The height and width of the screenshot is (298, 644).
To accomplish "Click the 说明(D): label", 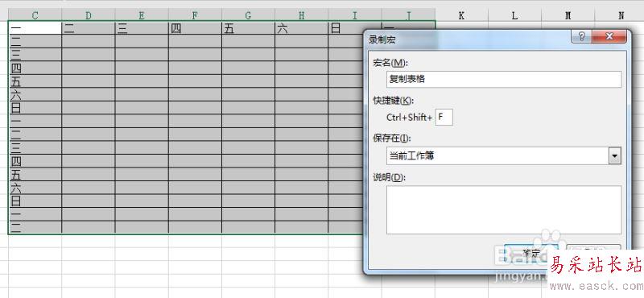I will pyautogui.click(x=390, y=177).
